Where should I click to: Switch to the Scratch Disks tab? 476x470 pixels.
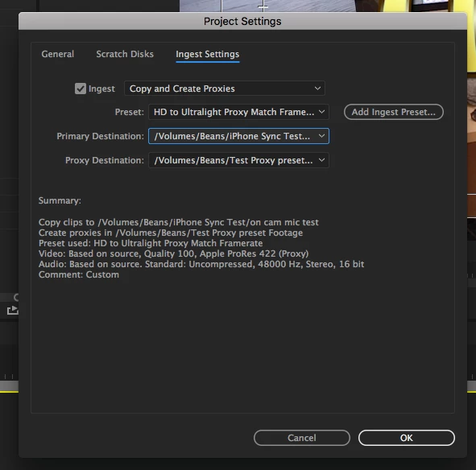(125, 54)
